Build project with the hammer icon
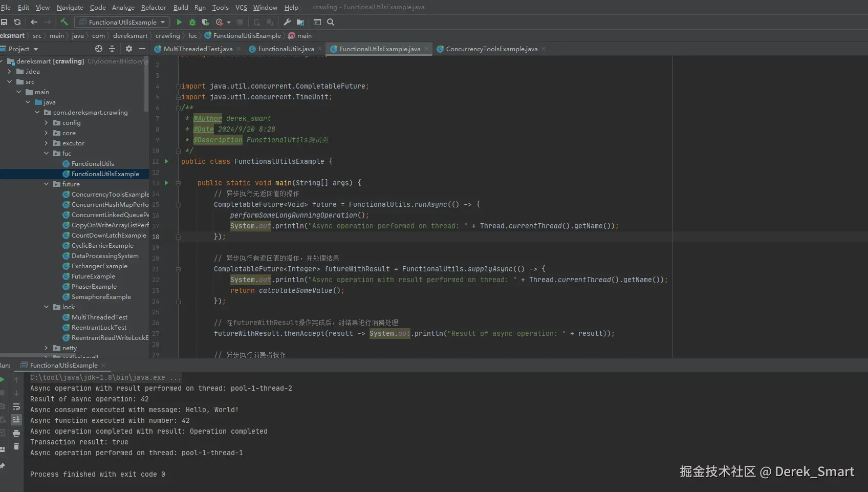The height and width of the screenshot is (492, 868). click(64, 22)
